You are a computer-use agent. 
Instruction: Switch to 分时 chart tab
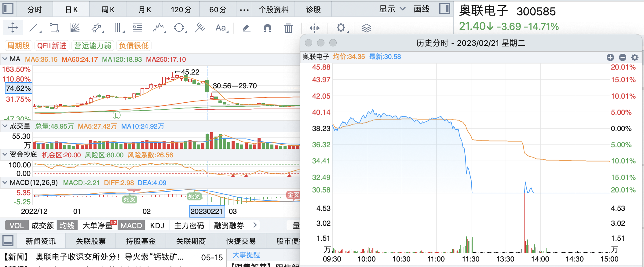[x=35, y=9]
